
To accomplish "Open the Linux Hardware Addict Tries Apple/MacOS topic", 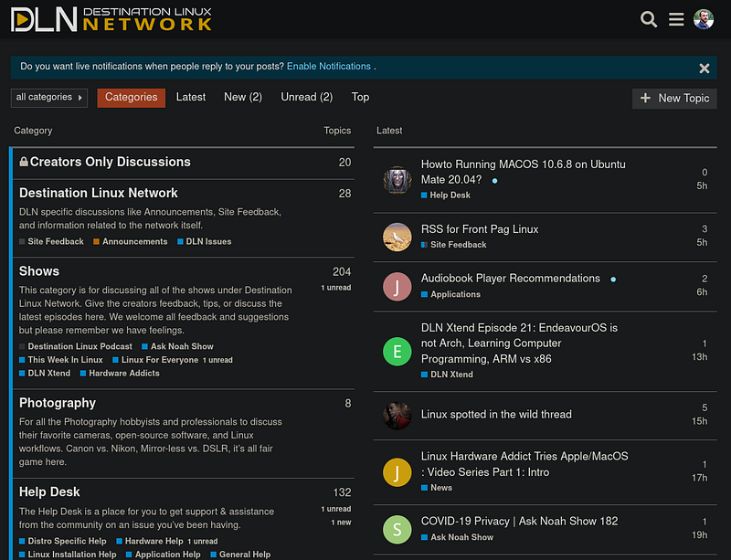I will coord(524,464).
